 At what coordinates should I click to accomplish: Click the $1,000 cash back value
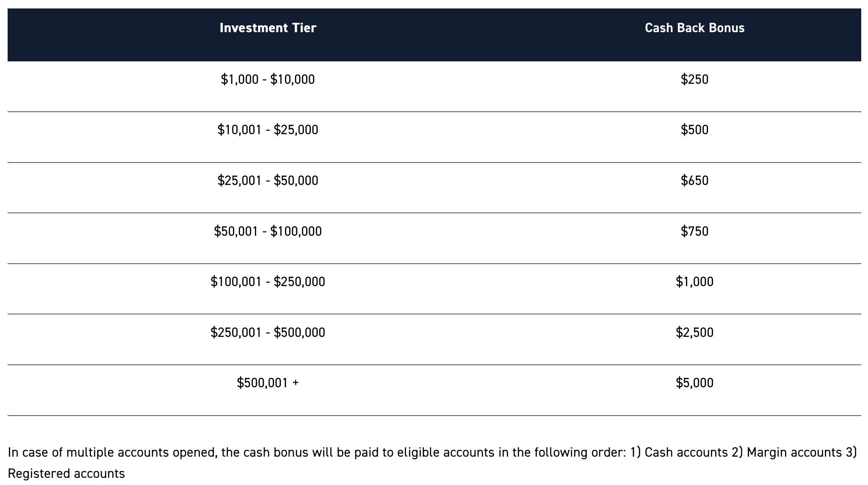click(694, 282)
